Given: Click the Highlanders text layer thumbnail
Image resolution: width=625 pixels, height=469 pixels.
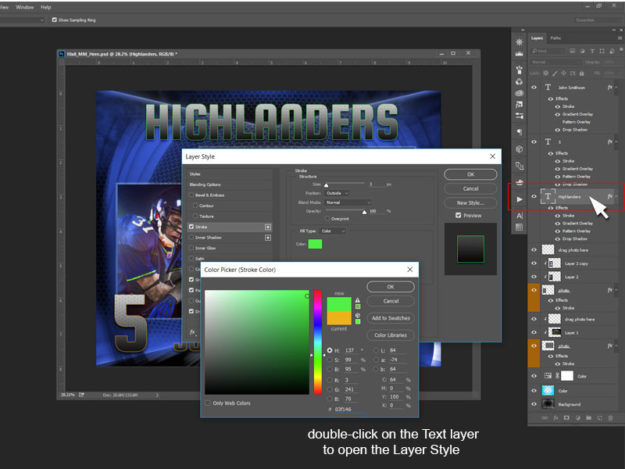Looking at the screenshot, I should click(548, 197).
